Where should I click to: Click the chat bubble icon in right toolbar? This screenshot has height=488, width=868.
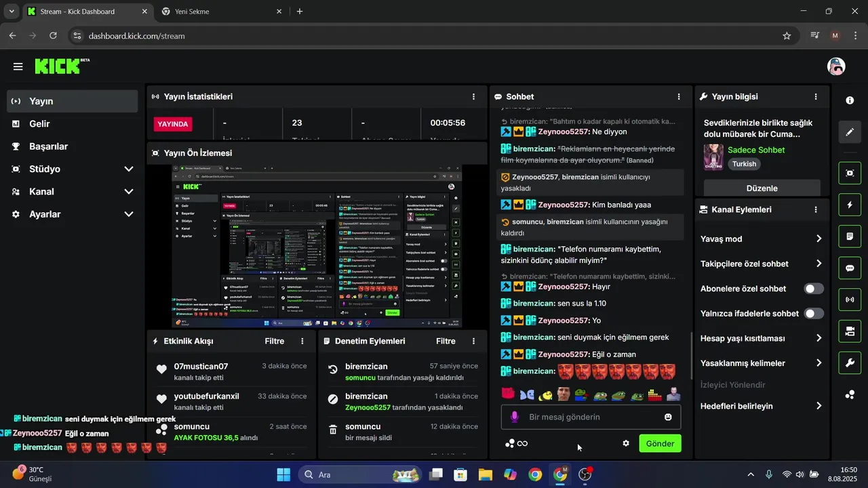coord(850,268)
